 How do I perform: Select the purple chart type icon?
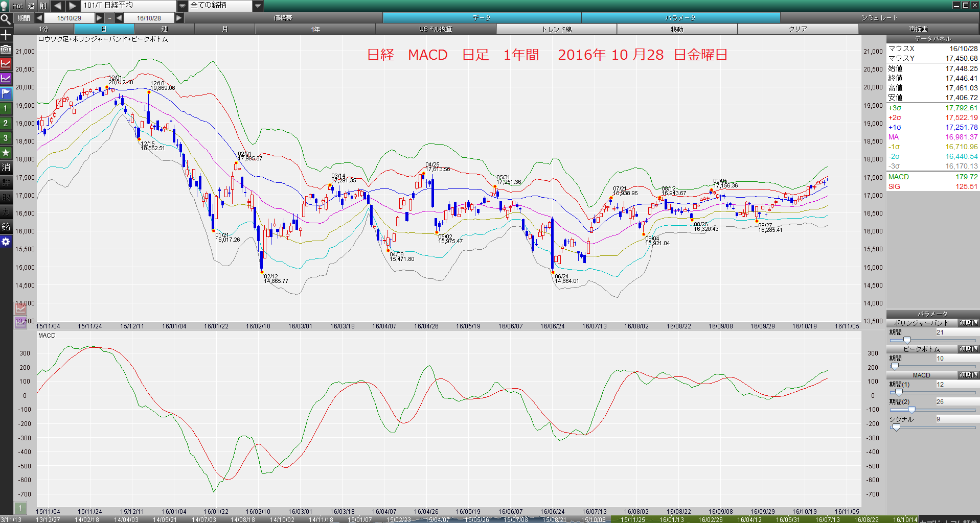pos(6,79)
